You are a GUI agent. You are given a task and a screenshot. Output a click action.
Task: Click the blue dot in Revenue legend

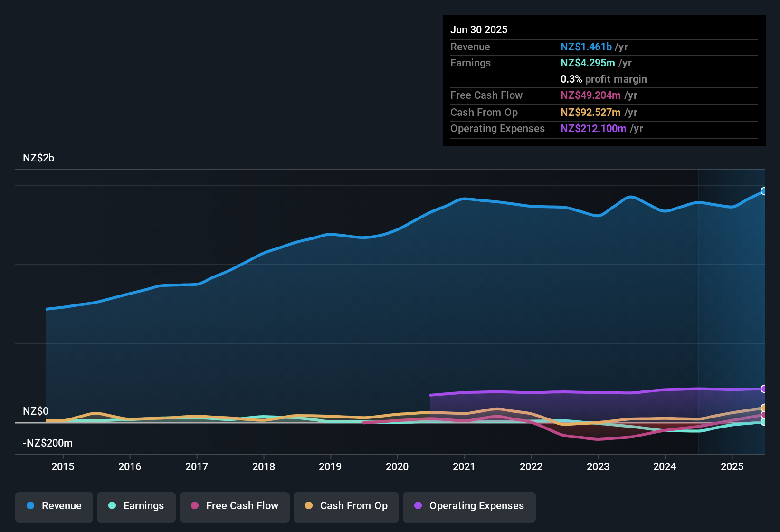(30, 505)
